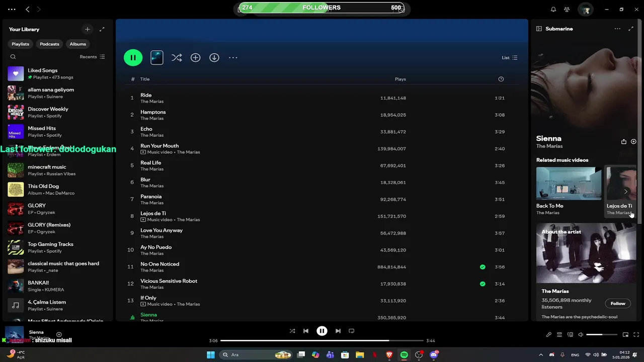Viewport: 644px width, 362px height.
Task: Play track Ride
Action: click(322, 98)
